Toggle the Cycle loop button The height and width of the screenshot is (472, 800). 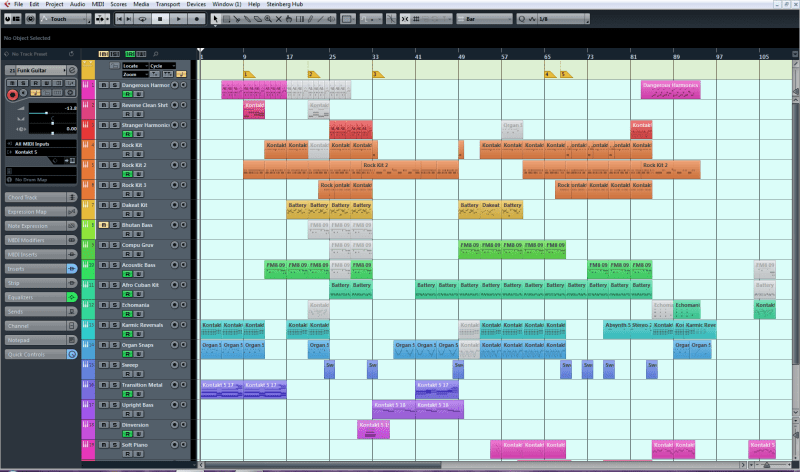point(142,19)
